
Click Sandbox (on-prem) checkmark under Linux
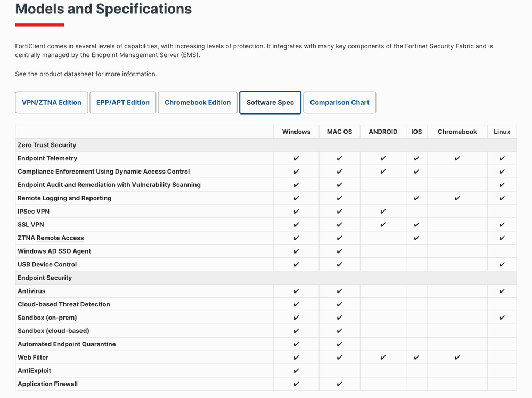(502, 318)
